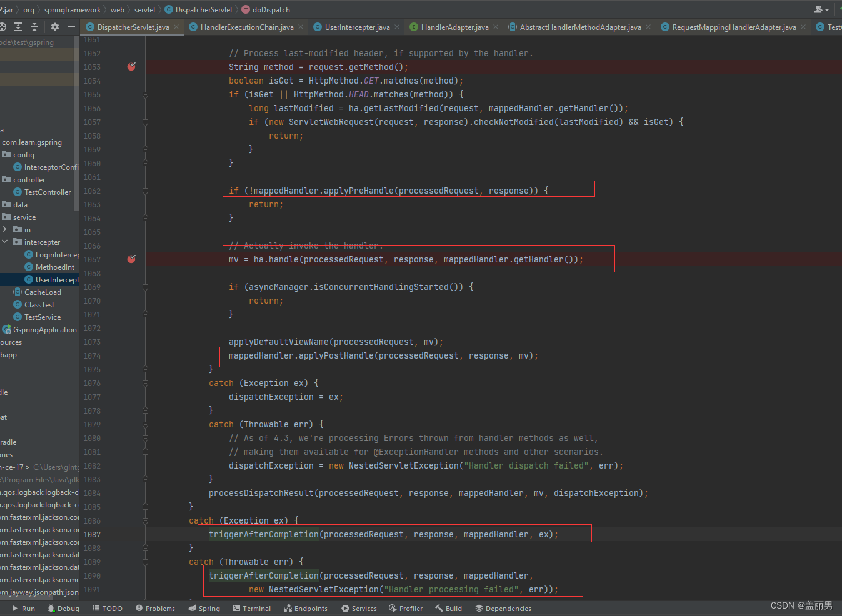Image resolution: width=842 pixels, height=616 pixels.
Task: Open the Profiler tool window
Action: coord(406,609)
